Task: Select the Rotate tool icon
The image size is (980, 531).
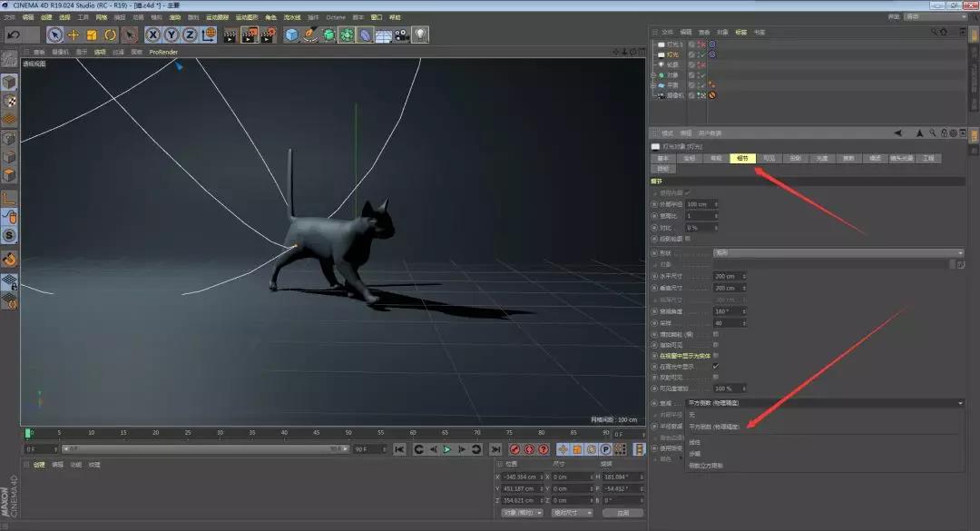Action: pos(110,34)
